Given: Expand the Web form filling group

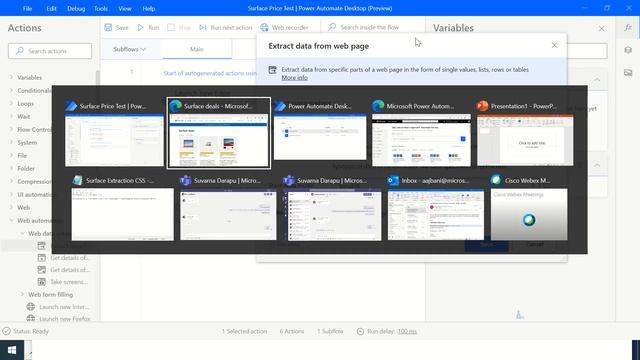Looking at the screenshot, I should pos(22,294).
